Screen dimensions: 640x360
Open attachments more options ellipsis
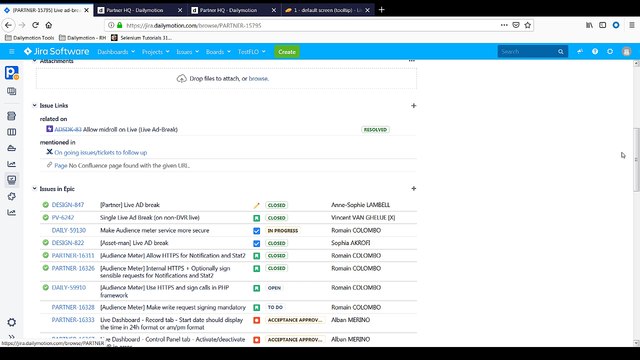[x=412, y=61]
